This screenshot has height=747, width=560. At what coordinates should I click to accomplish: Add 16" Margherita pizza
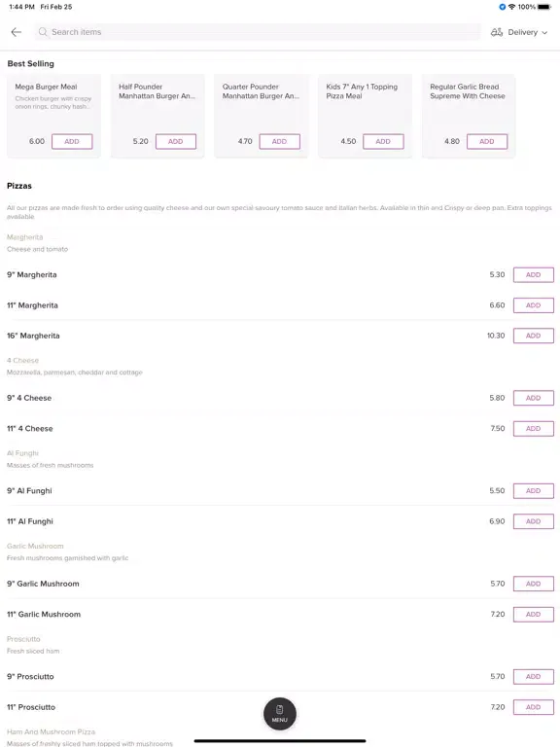tap(534, 336)
